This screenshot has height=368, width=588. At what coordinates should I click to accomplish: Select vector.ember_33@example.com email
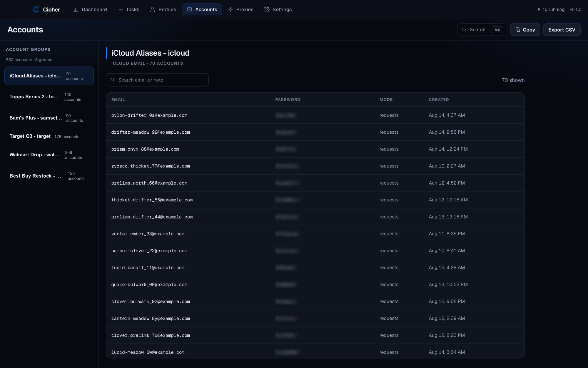[148, 234]
